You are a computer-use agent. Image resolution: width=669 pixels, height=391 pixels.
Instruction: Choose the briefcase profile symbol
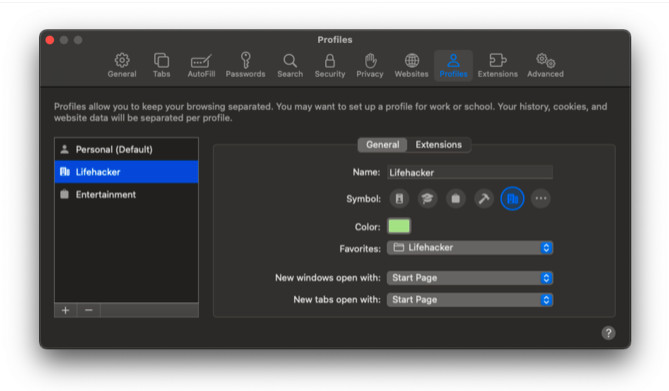click(456, 198)
